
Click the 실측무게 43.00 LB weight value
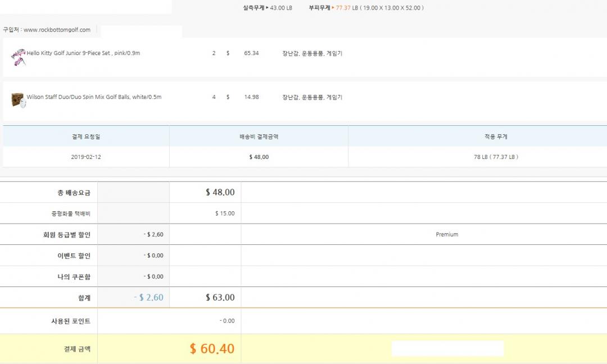281,8
